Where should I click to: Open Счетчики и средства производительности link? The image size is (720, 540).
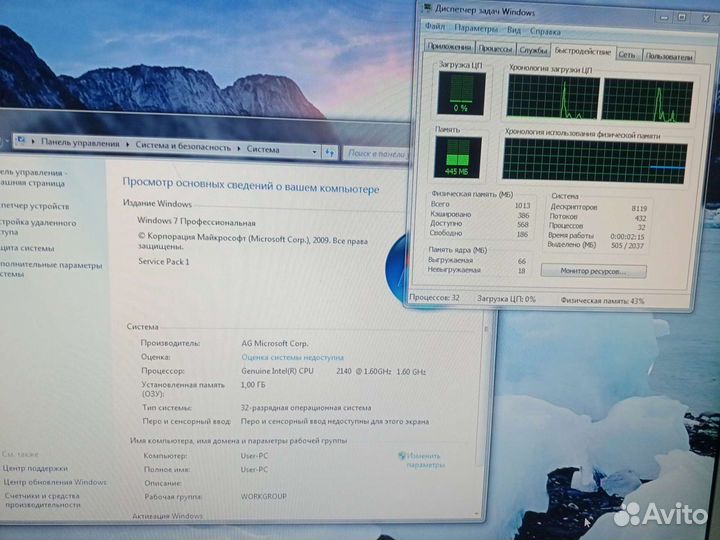[x=42, y=500]
